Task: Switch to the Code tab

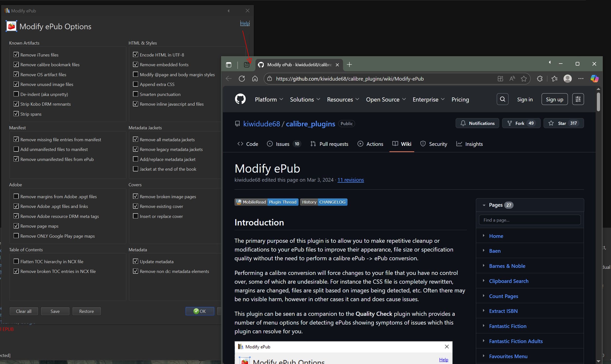Action: click(248, 144)
